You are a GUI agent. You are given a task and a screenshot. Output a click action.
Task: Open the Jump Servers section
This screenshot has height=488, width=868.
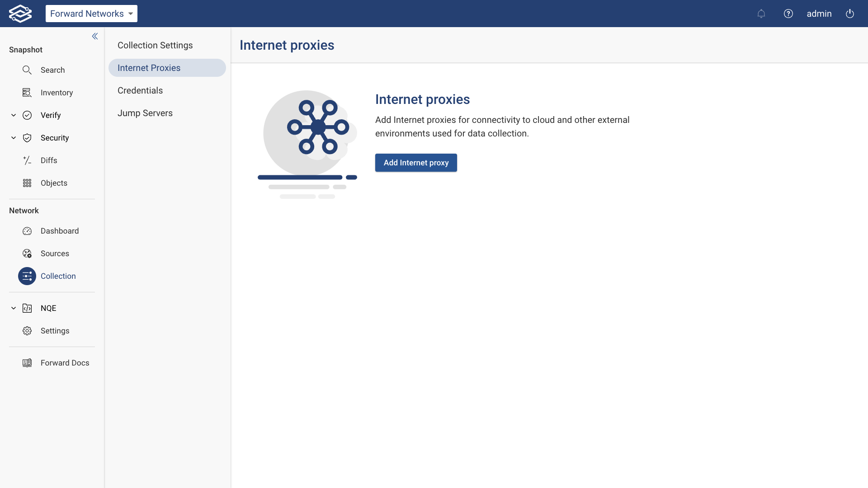145,113
